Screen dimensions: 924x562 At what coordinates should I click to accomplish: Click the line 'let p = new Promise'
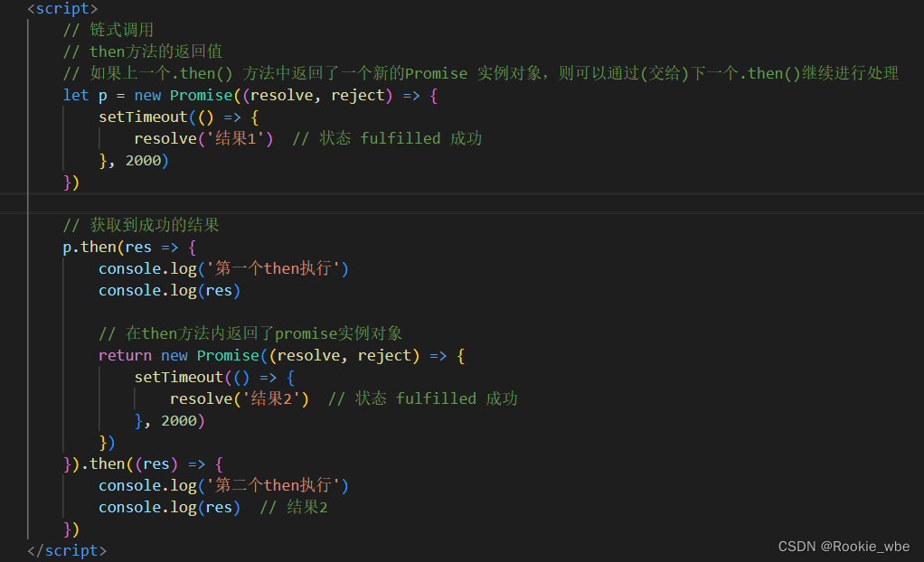(250, 96)
